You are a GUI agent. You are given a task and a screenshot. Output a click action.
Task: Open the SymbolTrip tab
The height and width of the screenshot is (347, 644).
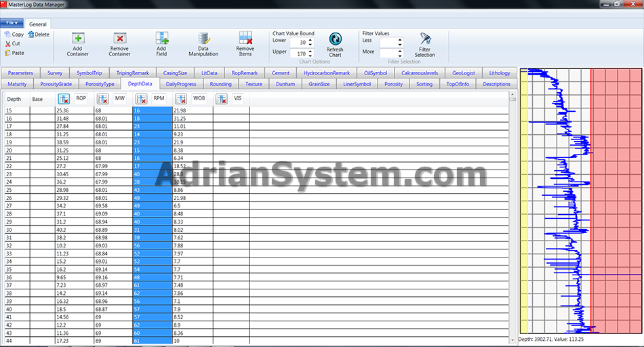(x=89, y=73)
